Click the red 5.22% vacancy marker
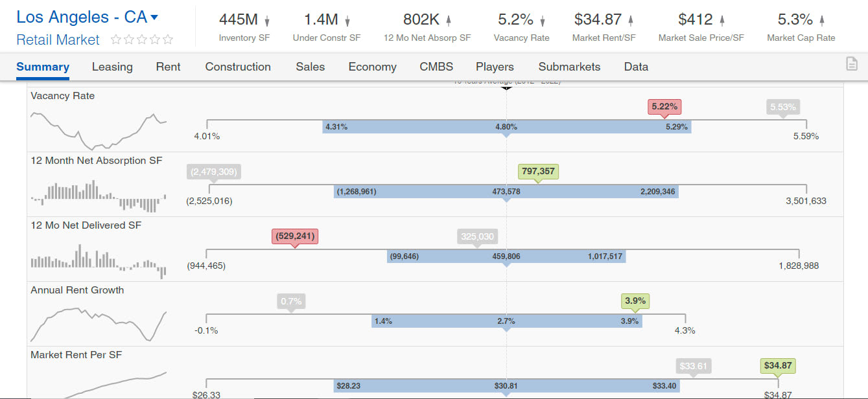 (666, 107)
